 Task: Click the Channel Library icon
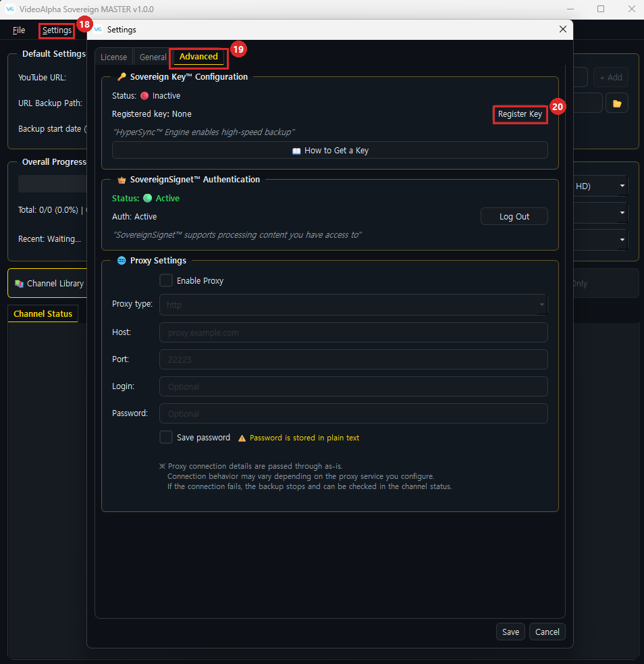click(19, 284)
